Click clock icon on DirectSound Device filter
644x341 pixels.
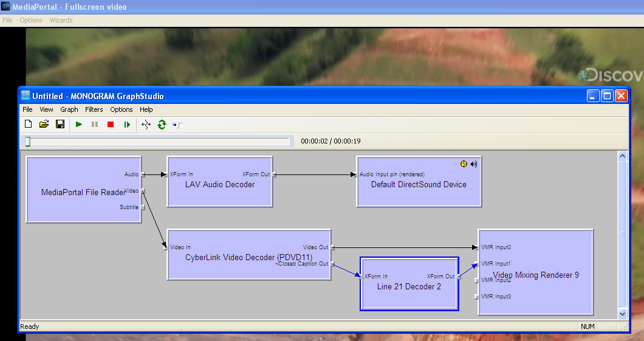(464, 164)
